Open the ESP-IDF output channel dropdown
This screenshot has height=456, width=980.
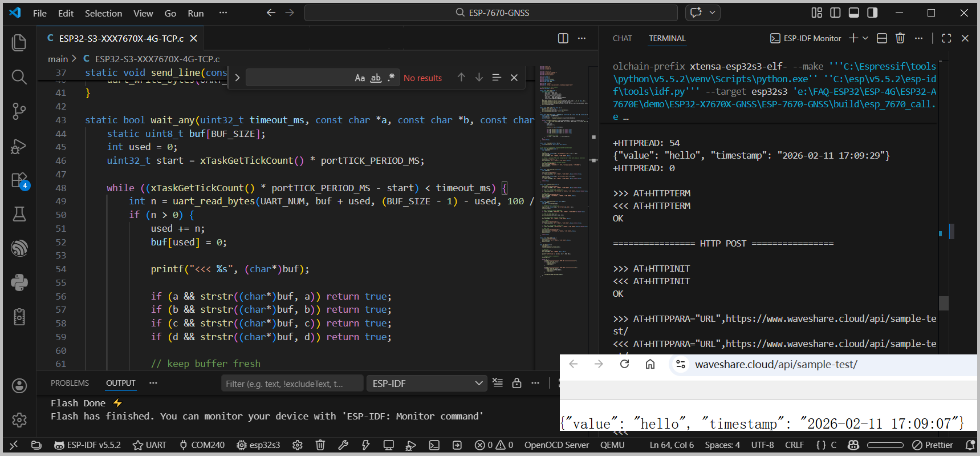click(426, 384)
